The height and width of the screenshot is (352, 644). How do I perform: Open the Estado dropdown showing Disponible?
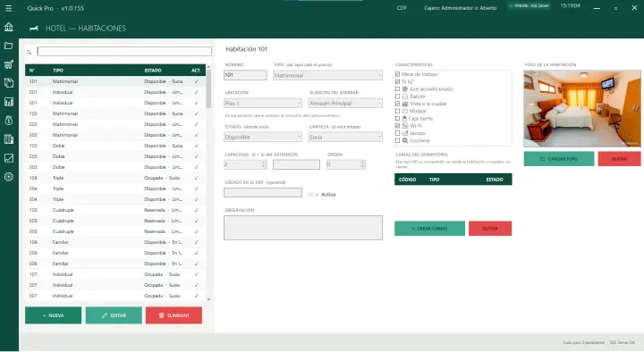pyautogui.click(x=263, y=137)
